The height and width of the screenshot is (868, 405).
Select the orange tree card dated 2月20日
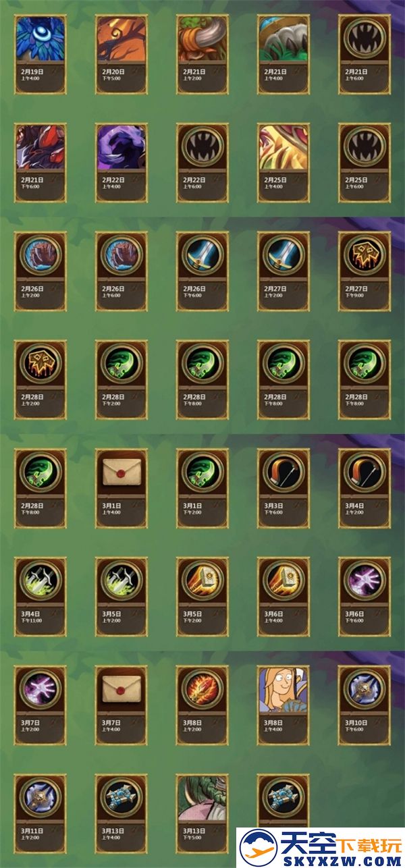[x=122, y=55]
